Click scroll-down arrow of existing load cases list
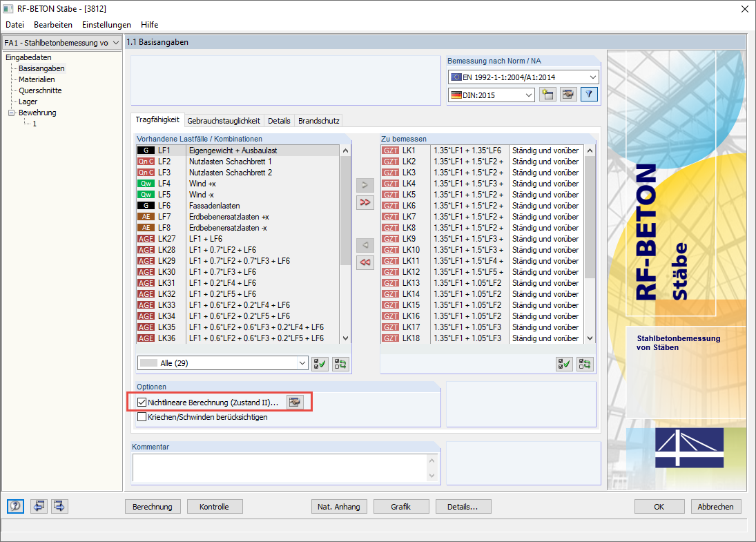Screen dimensions: 756x542 (345, 338)
